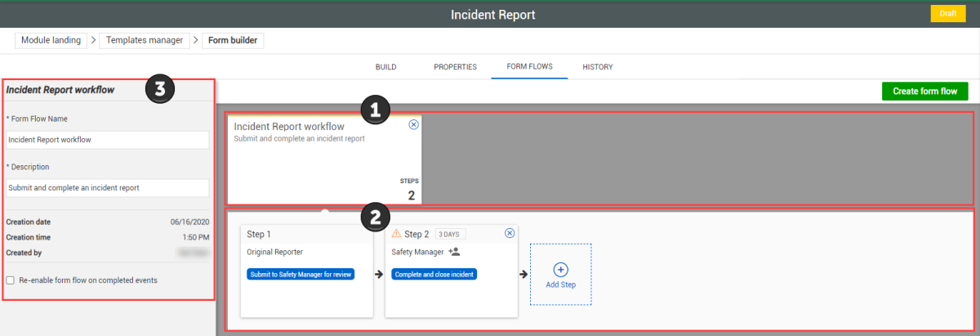Click the yellow Draft status badge

pyautogui.click(x=947, y=14)
